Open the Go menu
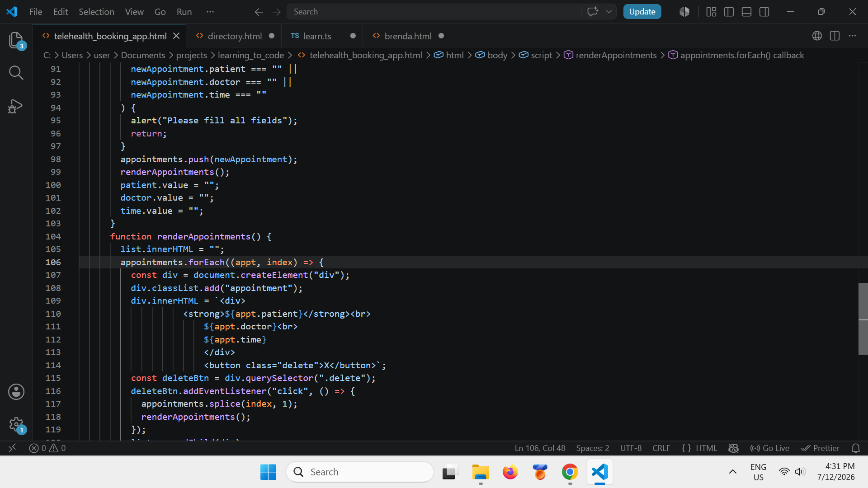This screenshot has height=488, width=868. (x=160, y=12)
